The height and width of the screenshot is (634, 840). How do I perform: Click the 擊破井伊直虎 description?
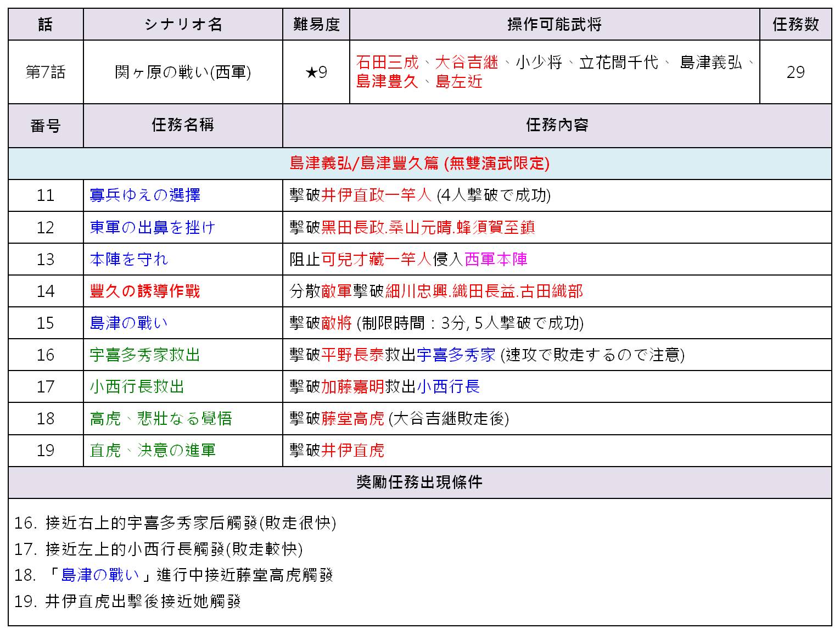[x=337, y=450]
